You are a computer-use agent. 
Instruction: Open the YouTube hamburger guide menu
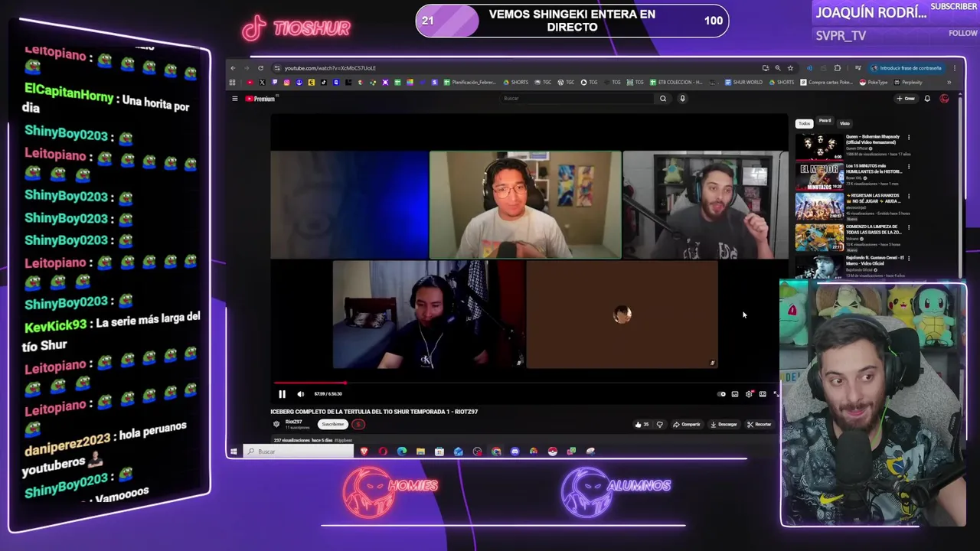235,99
